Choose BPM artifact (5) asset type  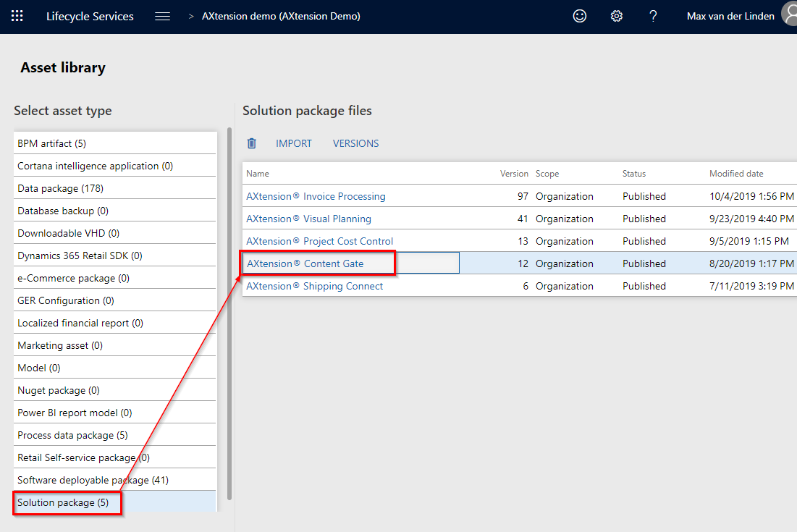pos(51,143)
